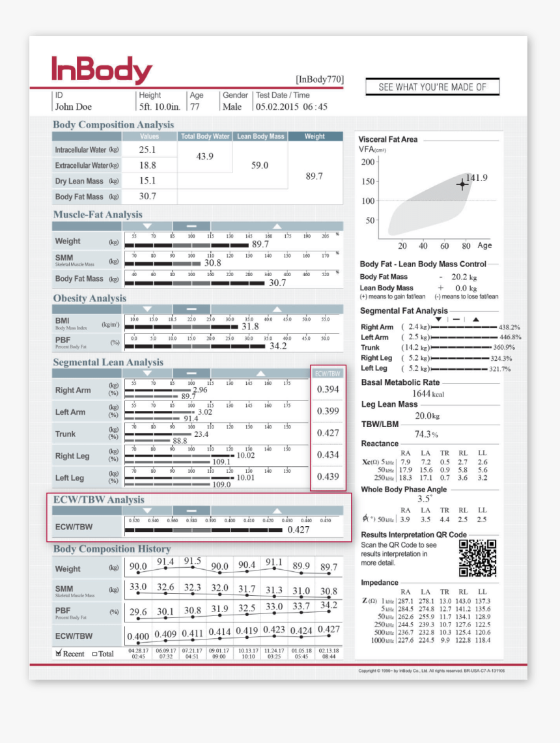Click the latest dot on ECW/TBW history line

[329, 637]
